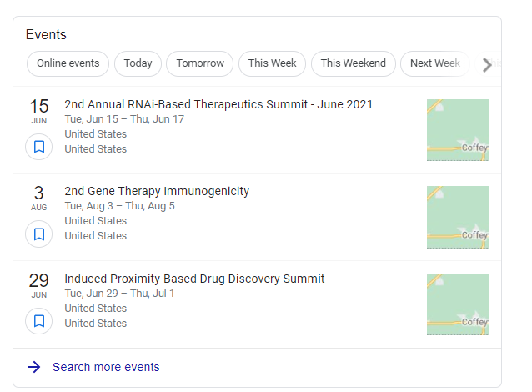Select the Today filter chip
The width and height of the screenshot is (532, 392).
click(x=138, y=63)
